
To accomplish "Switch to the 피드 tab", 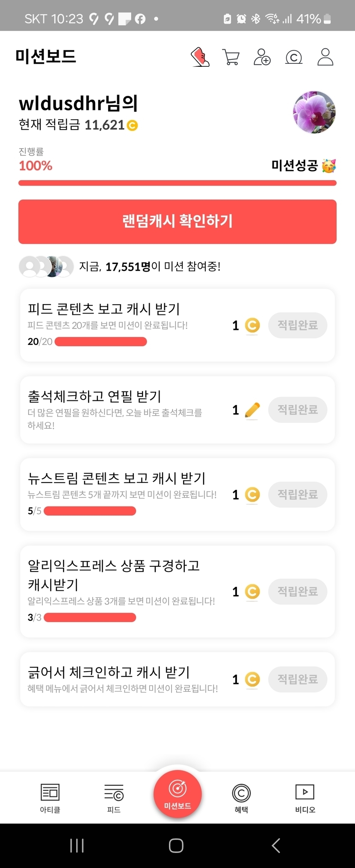I will [114, 797].
